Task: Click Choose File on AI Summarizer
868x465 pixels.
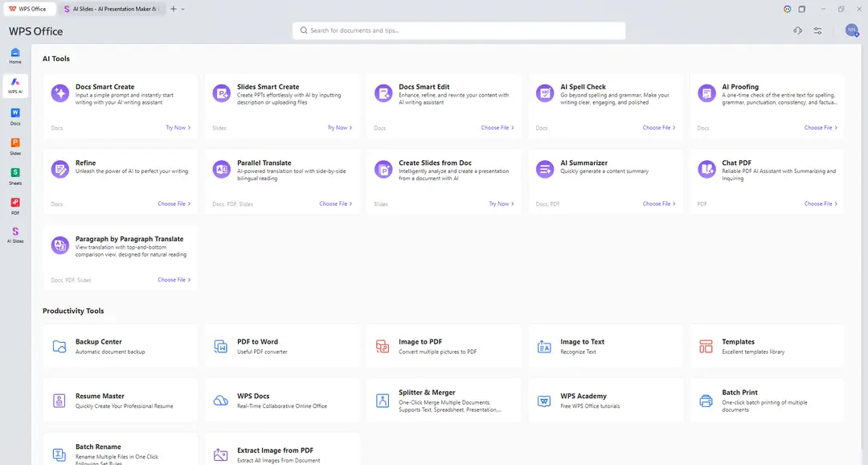Action: pos(659,204)
